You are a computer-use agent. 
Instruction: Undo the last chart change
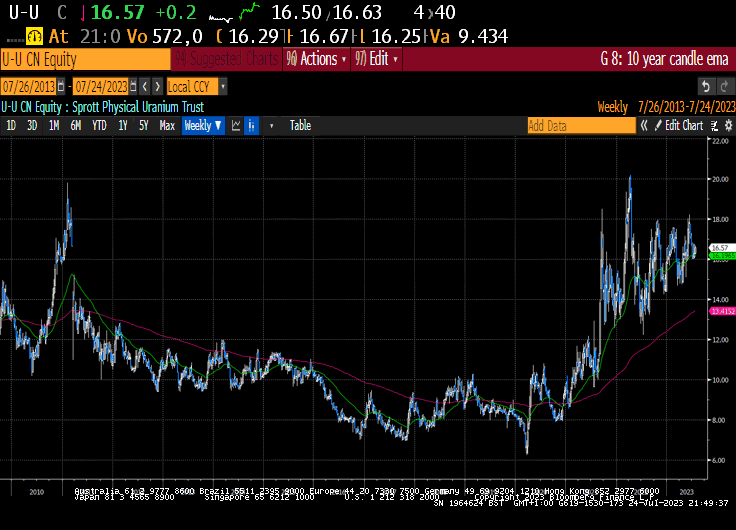pyautogui.click(x=705, y=86)
